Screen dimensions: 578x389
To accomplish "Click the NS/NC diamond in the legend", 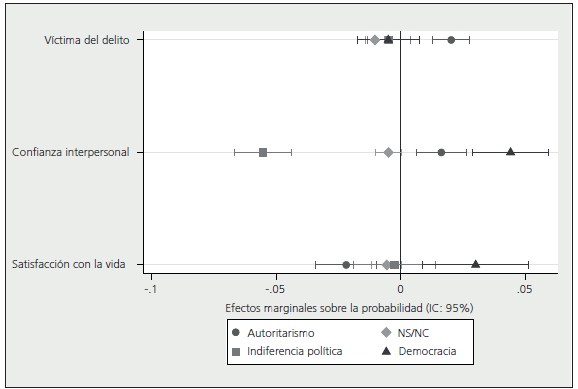I will click(386, 333).
